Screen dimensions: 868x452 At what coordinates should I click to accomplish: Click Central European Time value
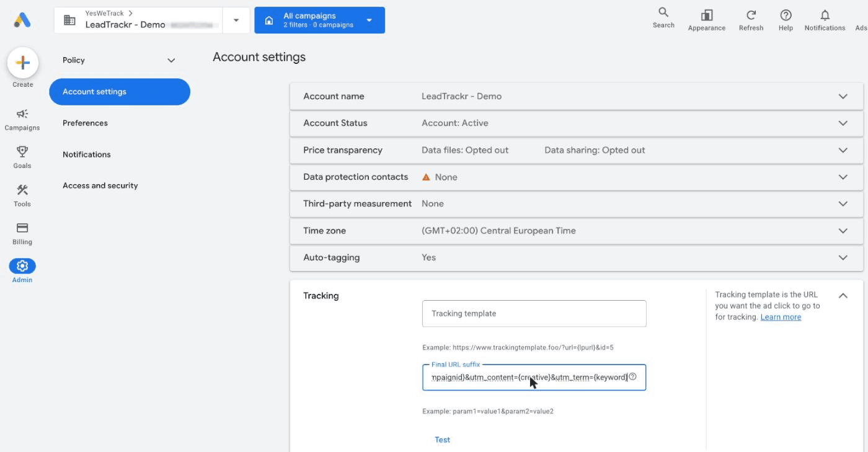point(499,231)
